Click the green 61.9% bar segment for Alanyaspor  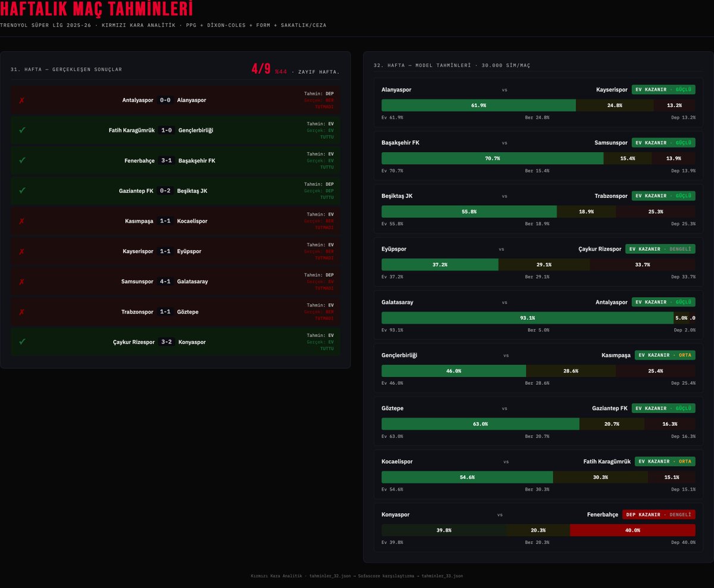point(478,105)
